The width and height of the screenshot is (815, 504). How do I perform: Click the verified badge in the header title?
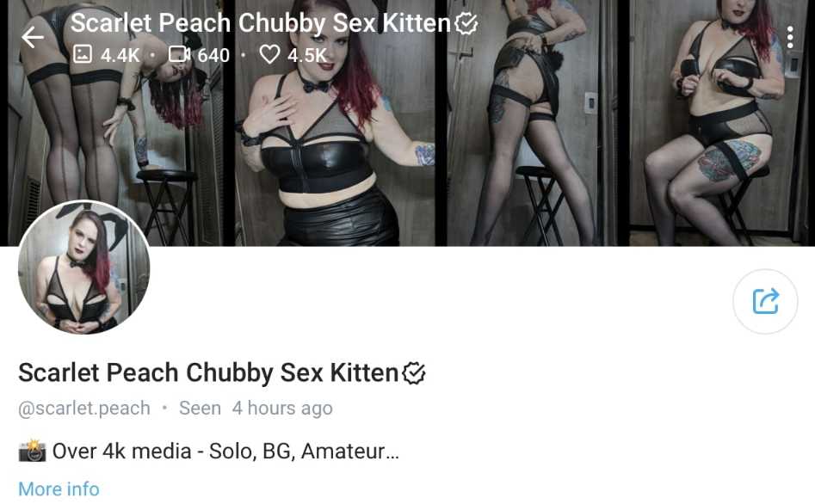(466, 23)
